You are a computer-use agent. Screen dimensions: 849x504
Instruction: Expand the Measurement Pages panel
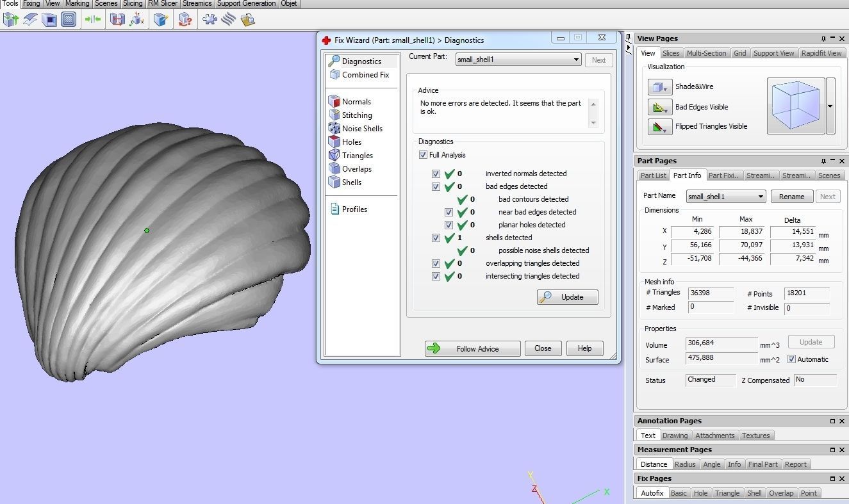(832, 450)
